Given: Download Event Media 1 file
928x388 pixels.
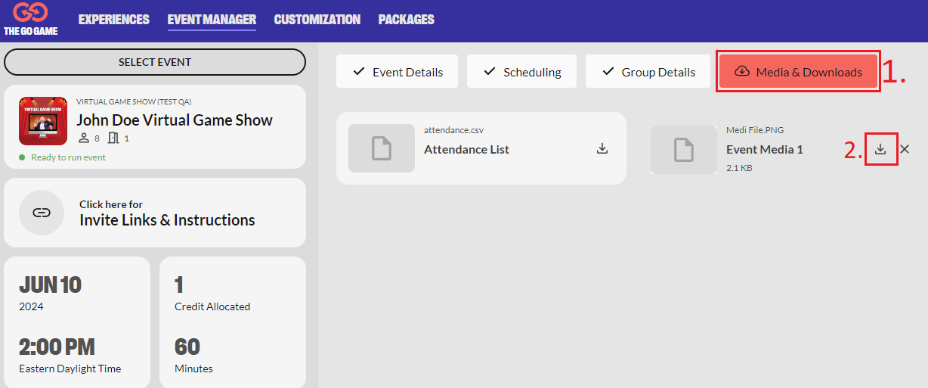Looking at the screenshot, I should coord(881,149).
